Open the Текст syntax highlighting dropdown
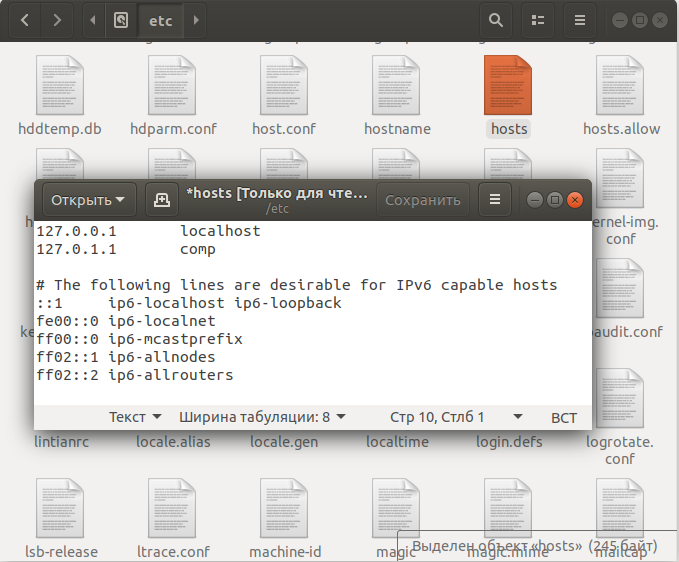Viewport: 679px width, 562px height. click(134, 417)
